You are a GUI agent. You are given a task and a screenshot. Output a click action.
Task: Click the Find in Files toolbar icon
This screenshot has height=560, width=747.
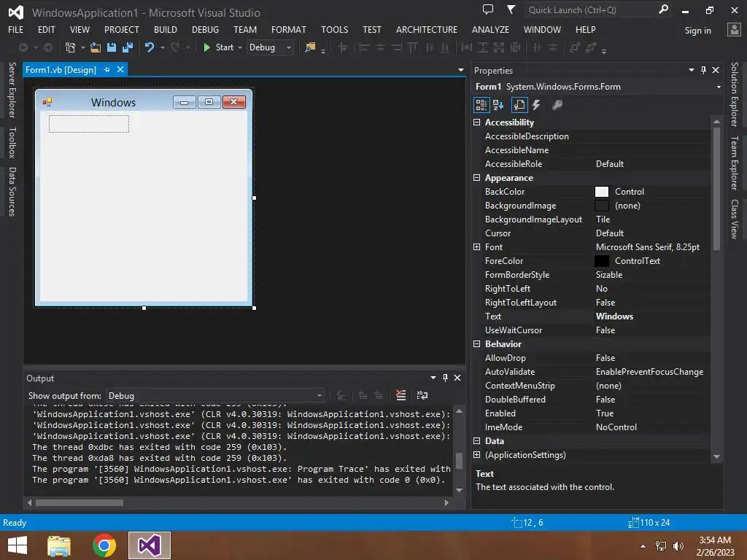pyautogui.click(x=310, y=47)
